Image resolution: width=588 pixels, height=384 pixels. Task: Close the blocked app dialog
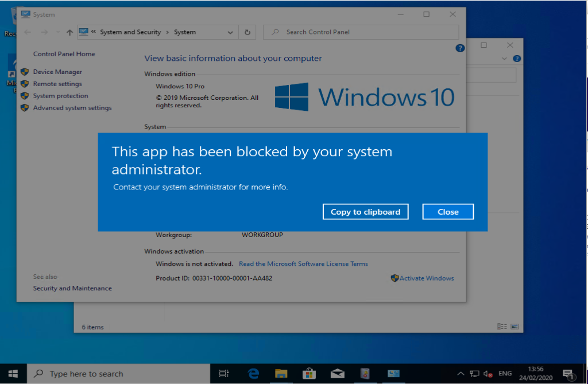tap(448, 212)
